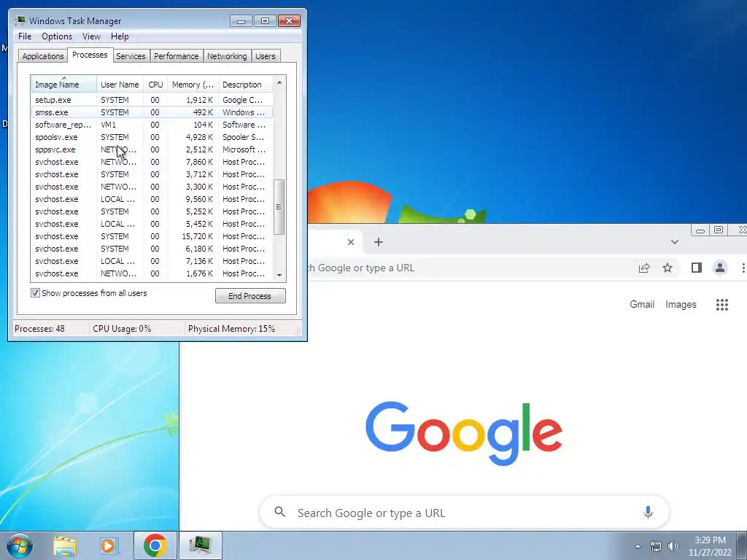Sort by the Memory column header
The width and height of the screenshot is (747, 560).
[x=193, y=85]
